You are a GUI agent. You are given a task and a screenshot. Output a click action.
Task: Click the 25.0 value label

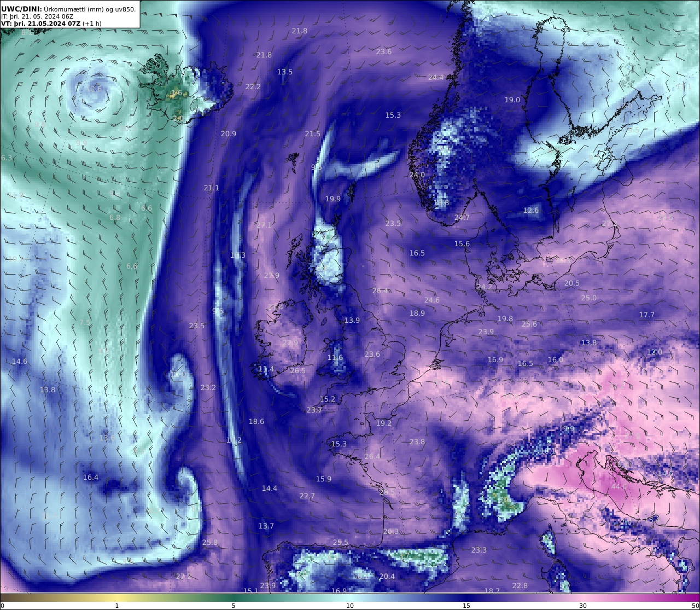point(589,298)
